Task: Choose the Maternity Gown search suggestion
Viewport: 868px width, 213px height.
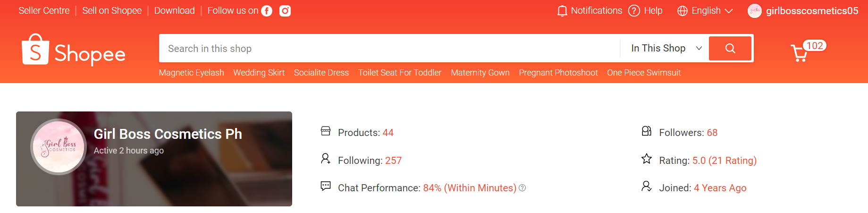Action: point(480,73)
